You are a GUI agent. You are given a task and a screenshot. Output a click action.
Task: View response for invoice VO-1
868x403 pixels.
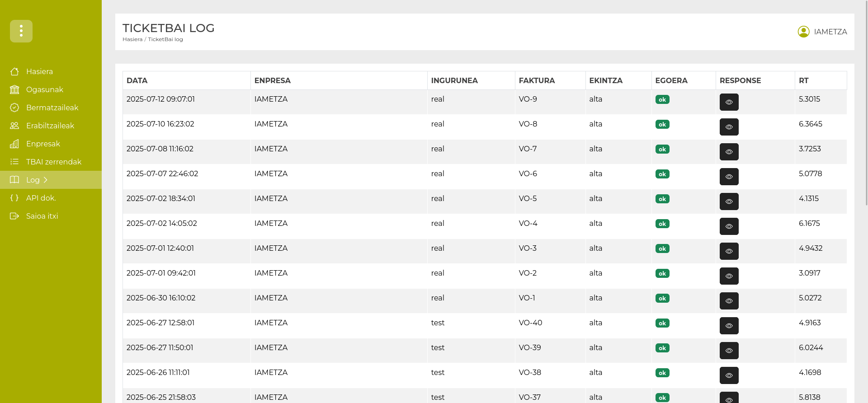point(729,301)
